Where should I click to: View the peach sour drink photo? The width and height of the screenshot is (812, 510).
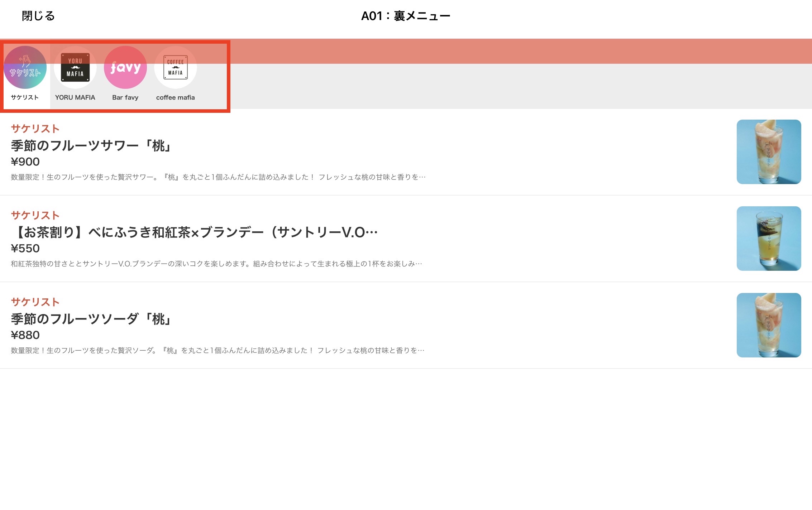click(769, 152)
